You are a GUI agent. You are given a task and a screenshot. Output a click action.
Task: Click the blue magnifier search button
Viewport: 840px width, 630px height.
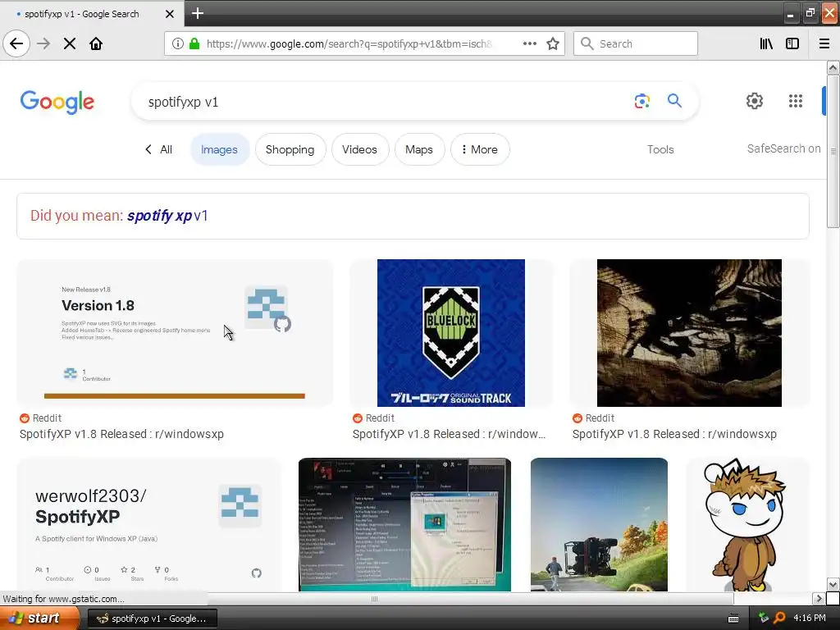[674, 100]
